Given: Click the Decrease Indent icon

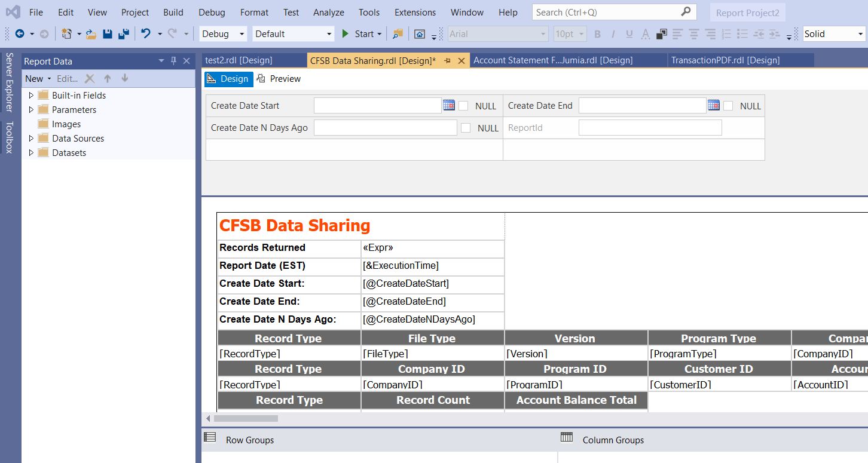Looking at the screenshot, I should click(x=759, y=34).
